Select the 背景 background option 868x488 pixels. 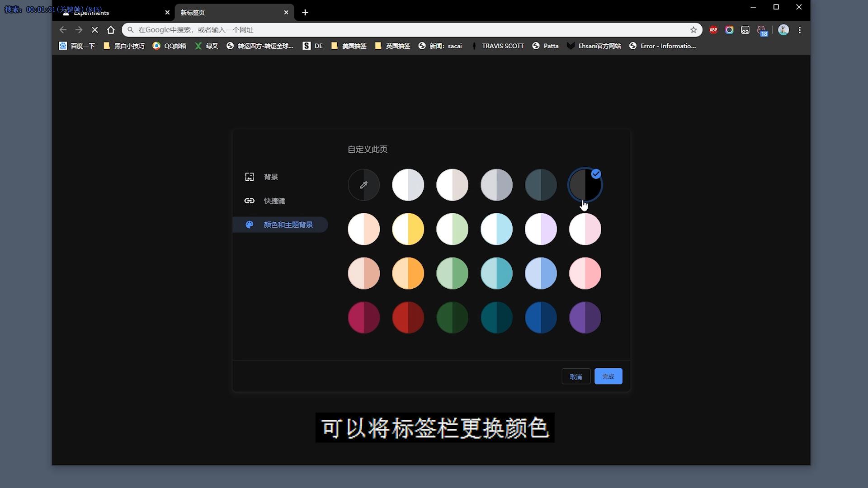point(270,177)
